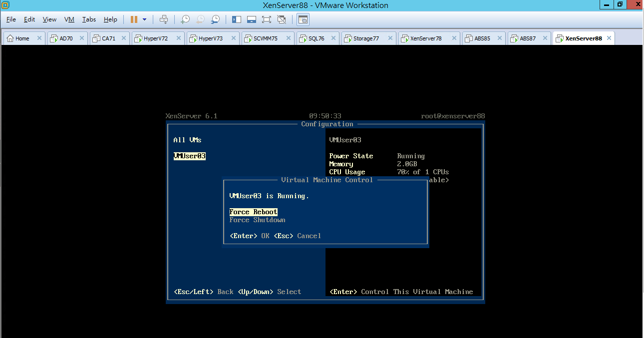Click the SQL76 tab VM icon

click(x=303, y=38)
